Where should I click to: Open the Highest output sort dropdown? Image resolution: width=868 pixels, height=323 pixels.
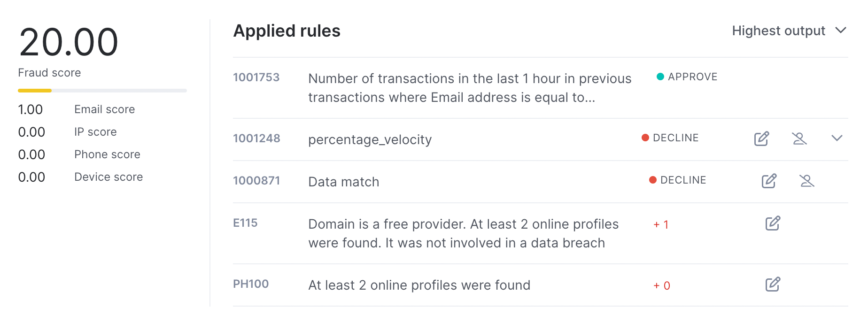[789, 31]
